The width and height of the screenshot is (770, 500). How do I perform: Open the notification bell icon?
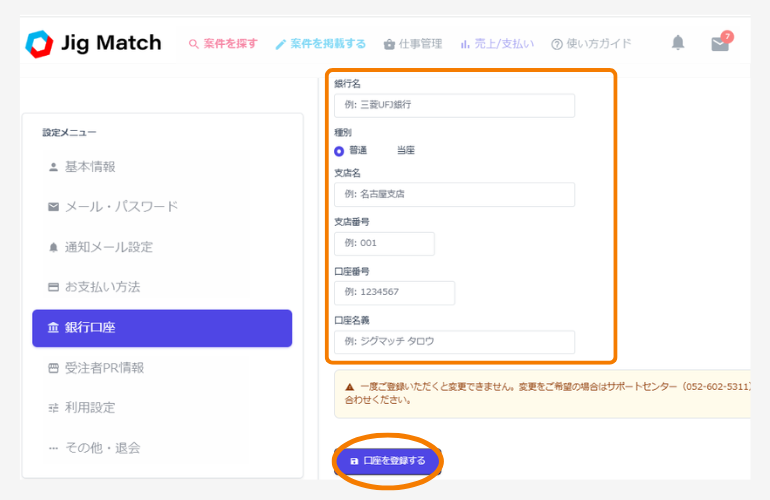[x=678, y=43]
